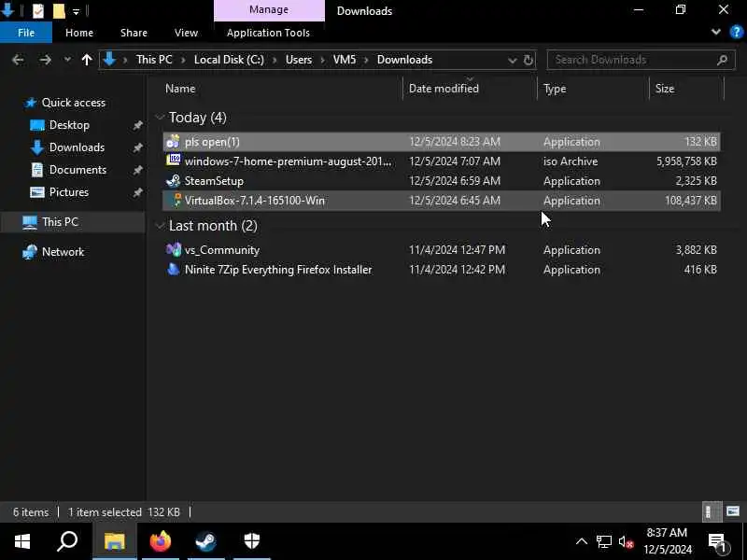Screen dimensions: 747x560
Task: Click the Documents icon in sidebar
Action: pos(37,170)
